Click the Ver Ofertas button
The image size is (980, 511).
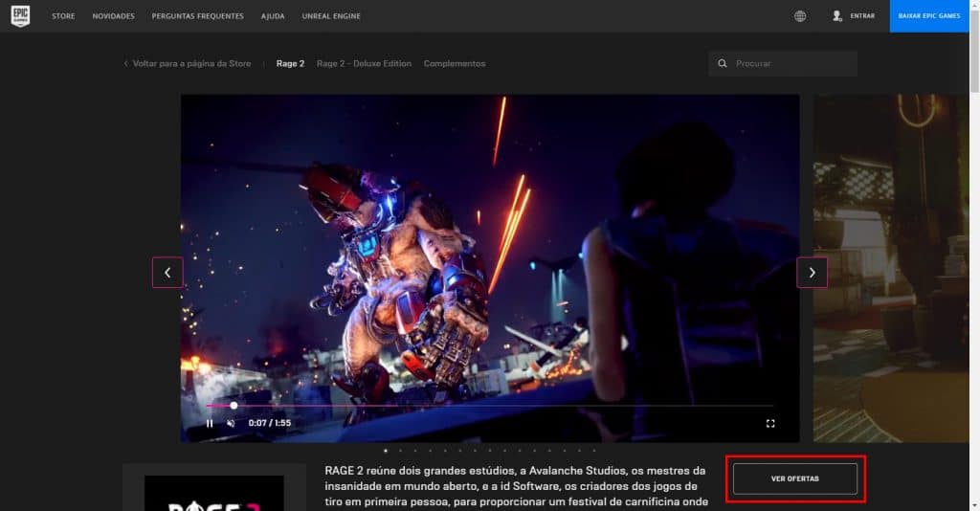tap(795, 478)
